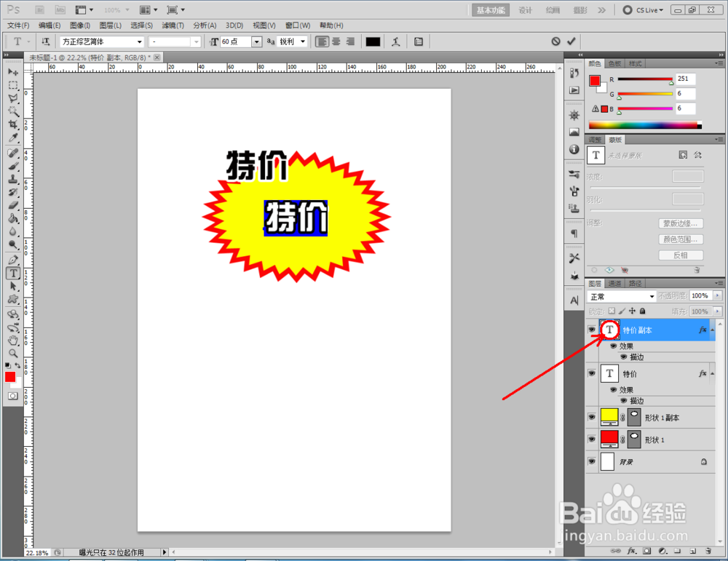Hide the 背景 background layer

tap(592, 461)
